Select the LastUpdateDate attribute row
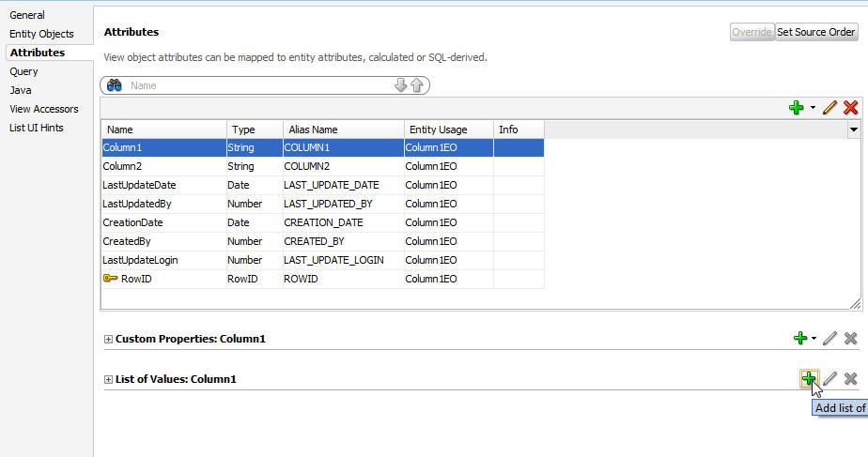This screenshot has width=868, height=457. pos(323,186)
